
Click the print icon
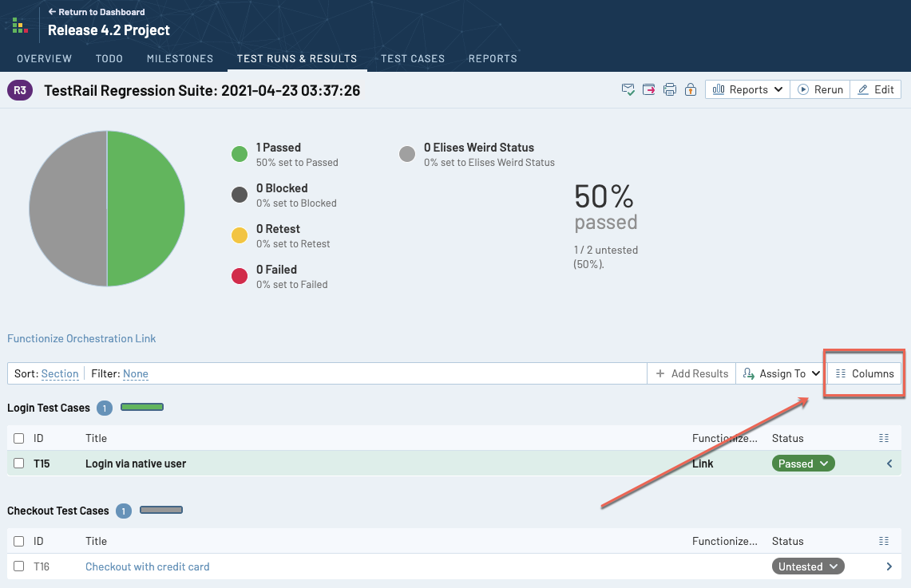[x=670, y=89]
